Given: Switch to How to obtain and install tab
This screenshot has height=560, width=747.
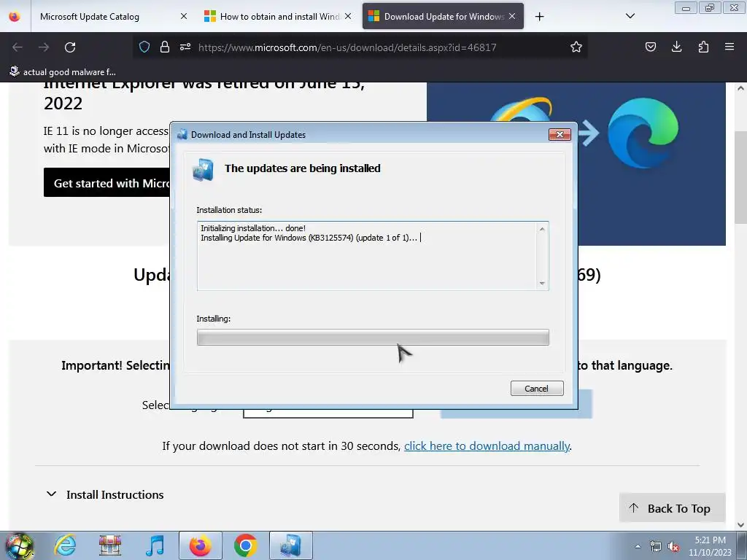Looking at the screenshot, I should [279, 17].
